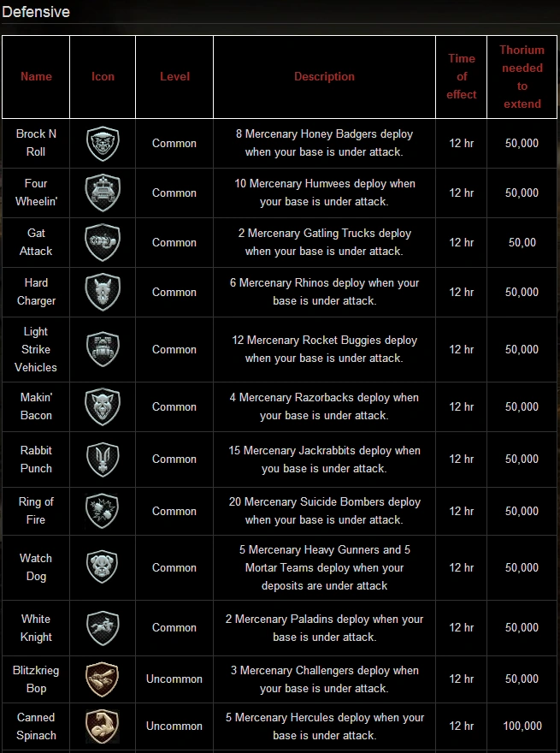The image size is (560, 753).
Task: Click the Uncommon level cell for Blitzkrieg Bop
Action: pyautogui.click(x=174, y=679)
